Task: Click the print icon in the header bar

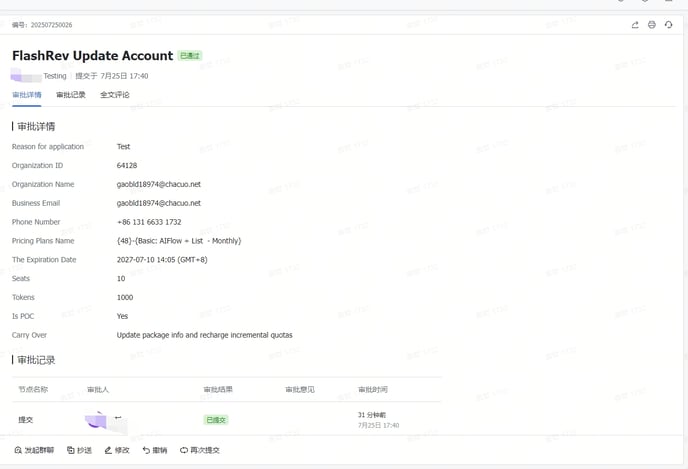Action: (652, 25)
